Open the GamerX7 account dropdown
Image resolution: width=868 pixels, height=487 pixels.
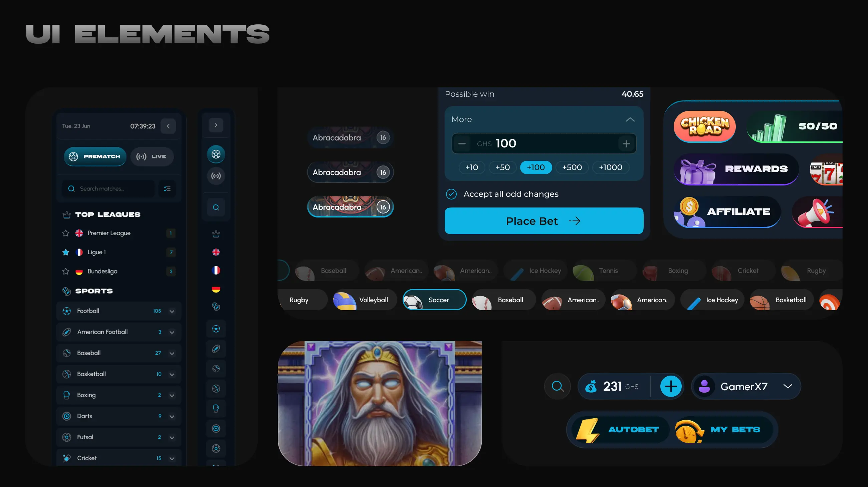tap(746, 386)
